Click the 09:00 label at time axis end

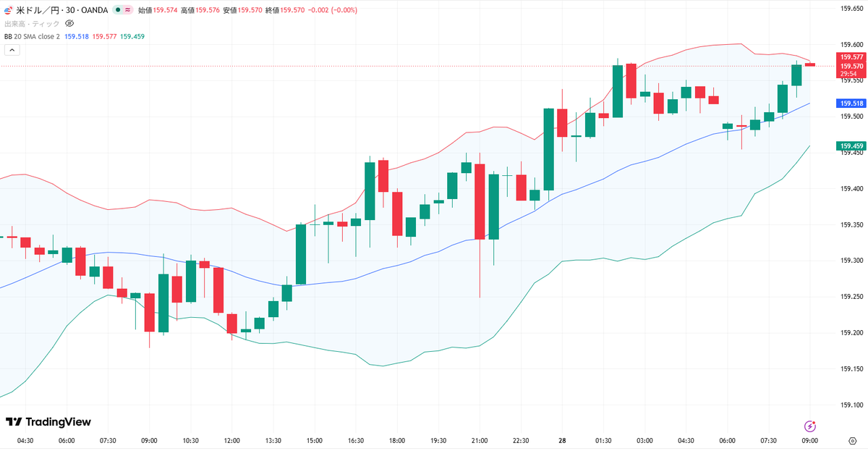(x=809, y=440)
